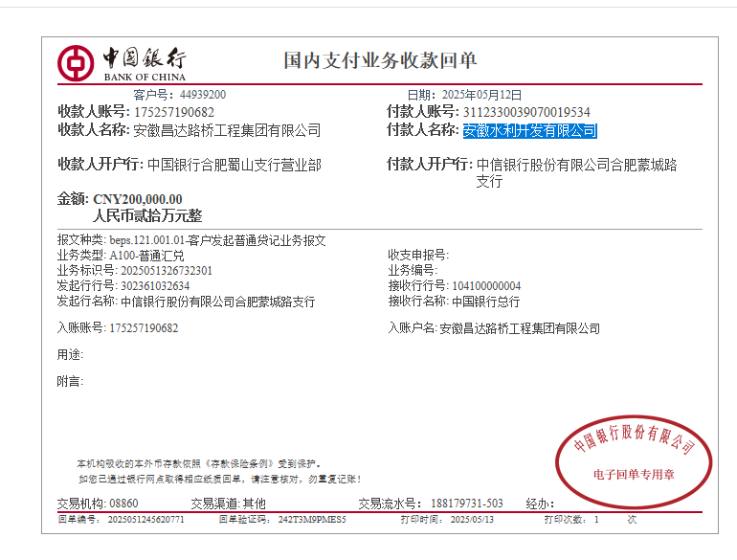
Task: Click the transaction serial number 188179731-503
Action: point(466,504)
